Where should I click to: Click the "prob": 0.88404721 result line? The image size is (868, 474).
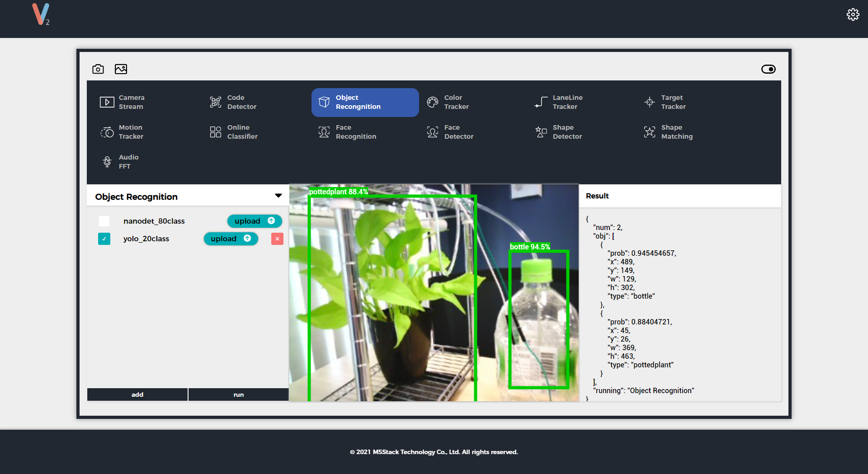click(640, 322)
